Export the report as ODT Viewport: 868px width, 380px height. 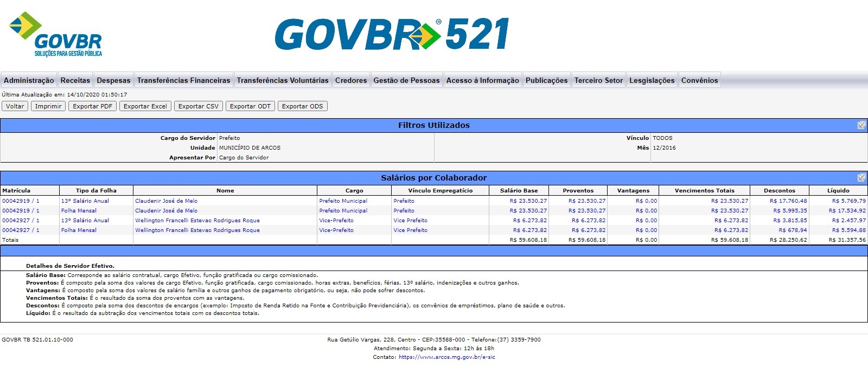tap(250, 106)
